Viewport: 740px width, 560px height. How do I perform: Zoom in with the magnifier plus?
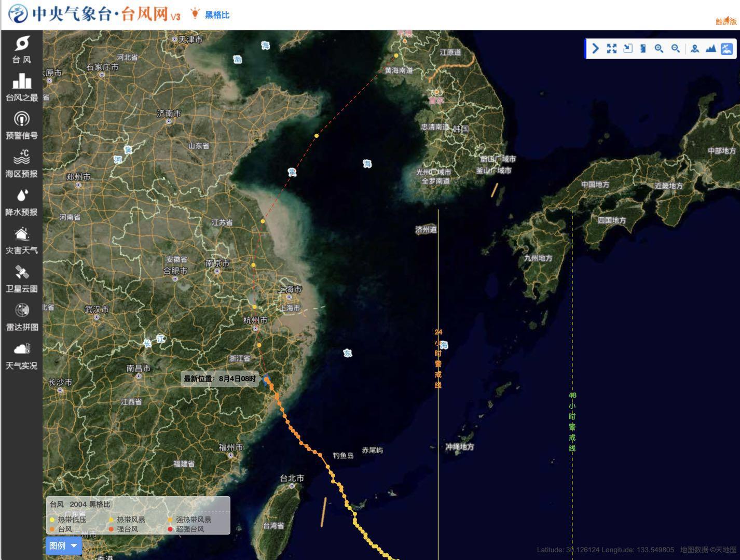coord(659,49)
